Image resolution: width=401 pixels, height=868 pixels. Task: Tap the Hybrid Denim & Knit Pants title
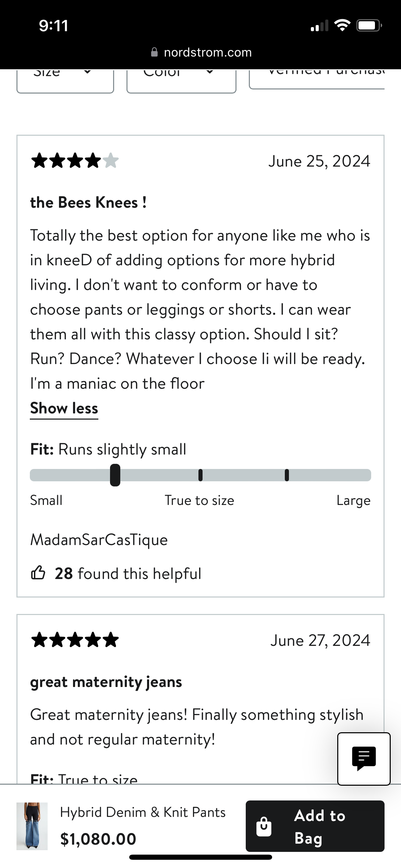coord(143,812)
